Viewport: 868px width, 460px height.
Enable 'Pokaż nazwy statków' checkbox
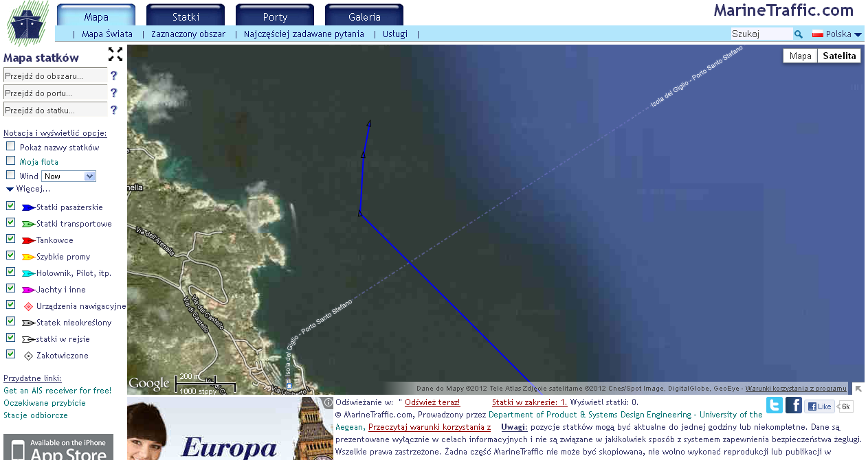tap(10, 146)
